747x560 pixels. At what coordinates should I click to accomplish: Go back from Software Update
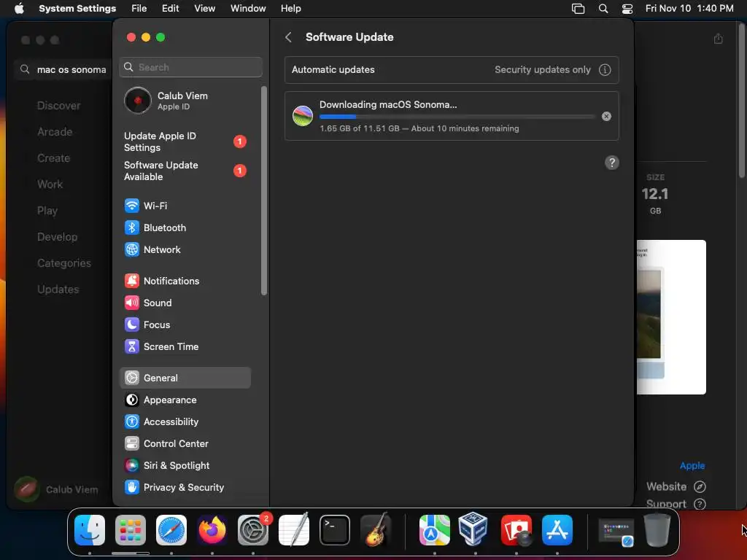[x=288, y=37]
